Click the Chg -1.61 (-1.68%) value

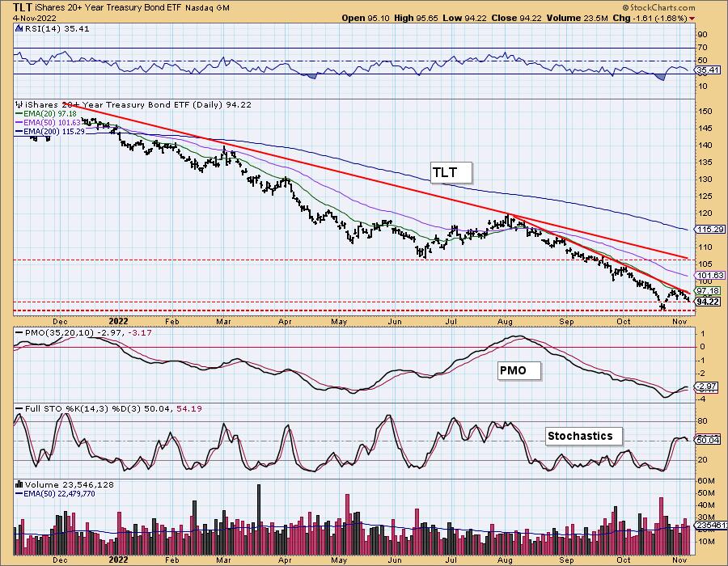650,18
